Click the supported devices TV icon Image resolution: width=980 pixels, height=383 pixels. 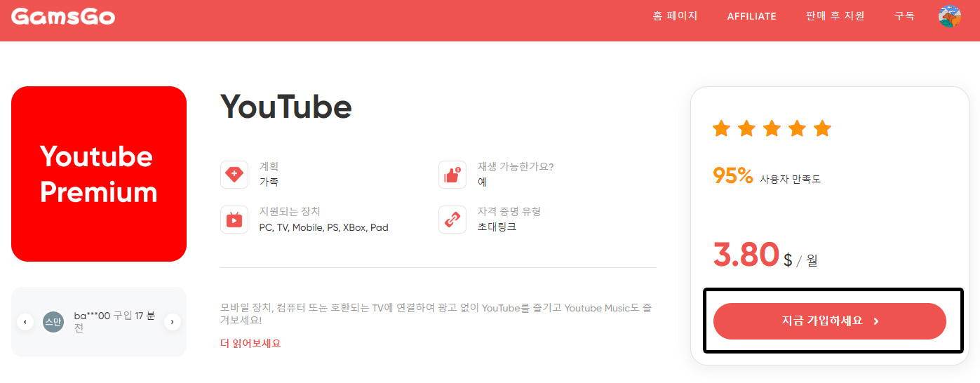coord(234,220)
